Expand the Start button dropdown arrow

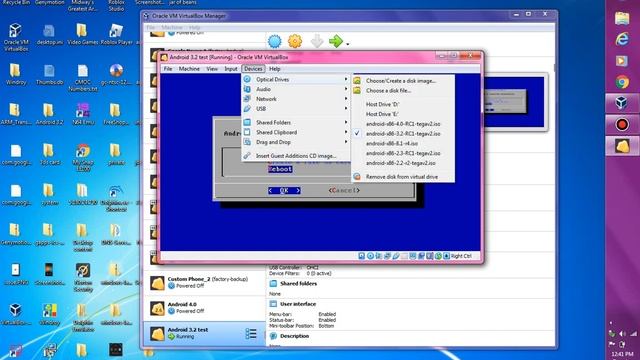[348, 44]
